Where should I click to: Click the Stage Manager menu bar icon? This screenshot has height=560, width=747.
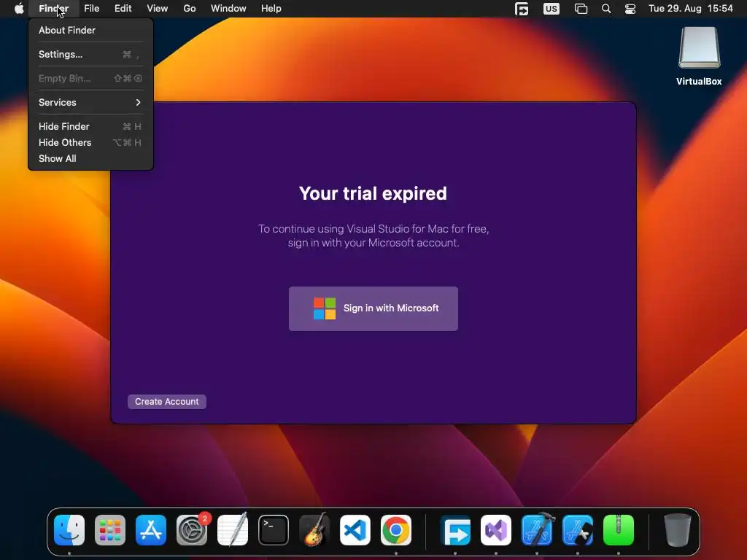pos(581,9)
